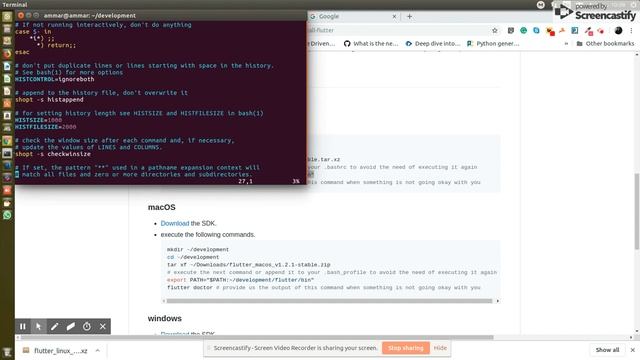Click 'HISTCONTROL=ignoreboth' line in terminal
The image size is (640, 360).
pos(55,79)
